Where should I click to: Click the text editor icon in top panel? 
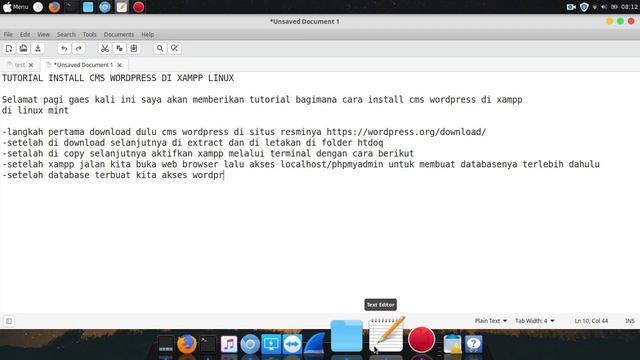(122, 7)
